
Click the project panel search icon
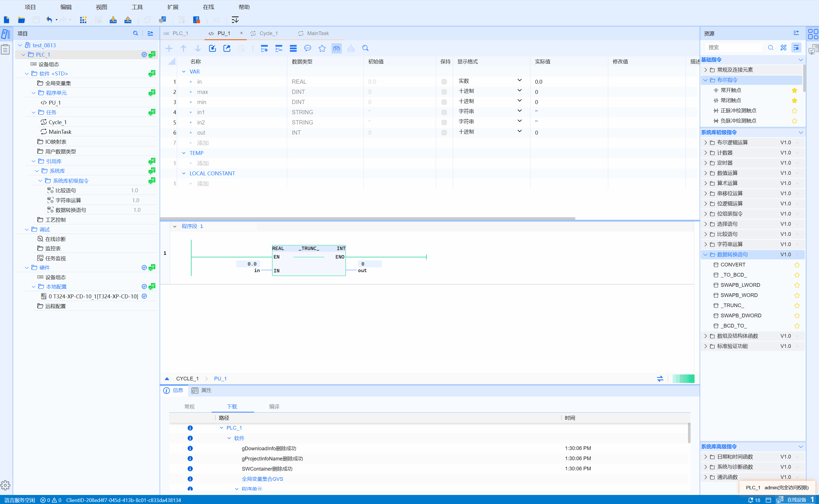pyautogui.click(x=135, y=33)
